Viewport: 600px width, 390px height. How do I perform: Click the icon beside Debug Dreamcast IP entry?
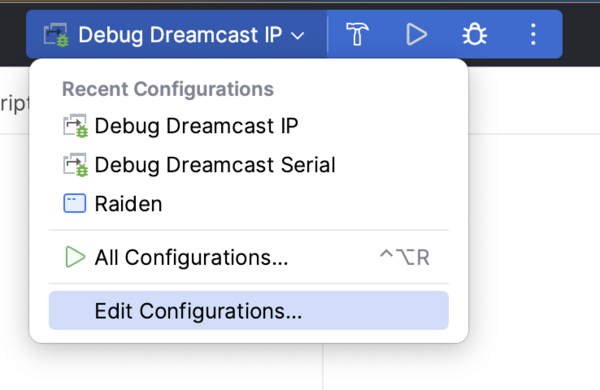75,126
